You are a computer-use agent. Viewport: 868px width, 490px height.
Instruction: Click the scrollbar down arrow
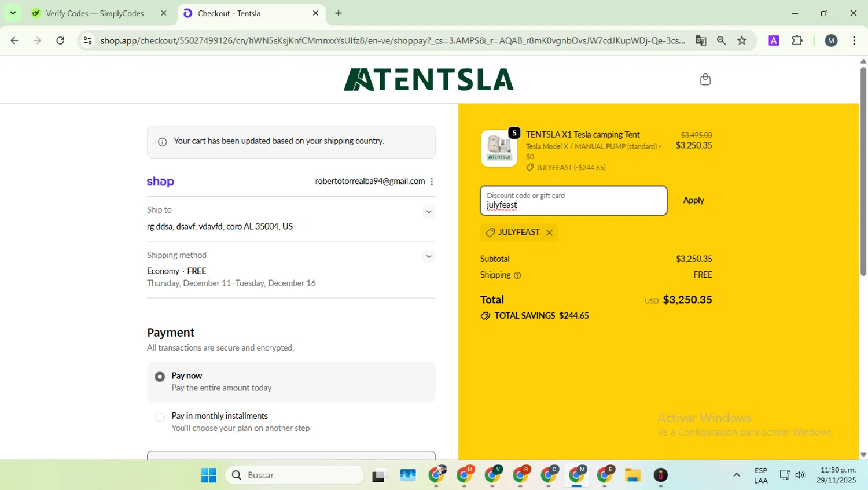tap(863, 455)
